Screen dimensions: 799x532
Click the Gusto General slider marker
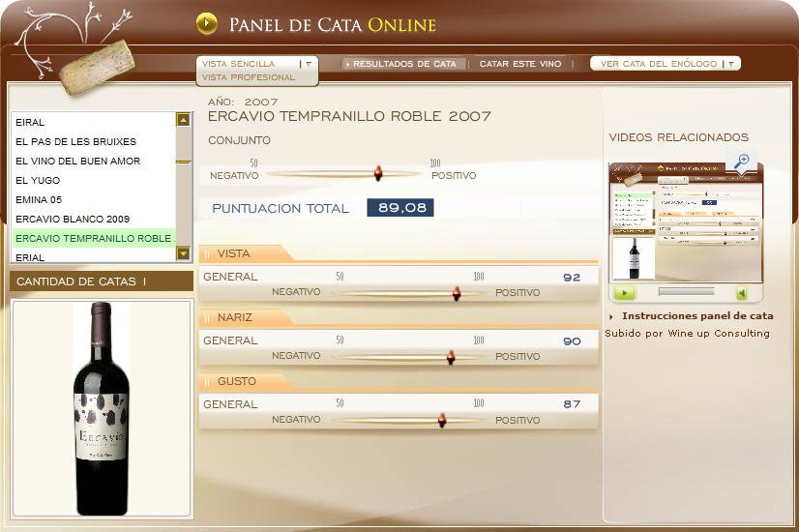coord(442,420)
